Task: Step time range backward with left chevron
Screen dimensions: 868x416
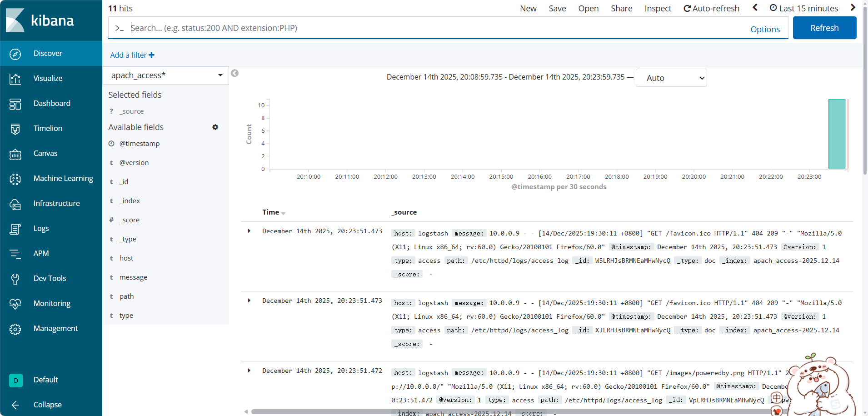Action: point(755,7)
